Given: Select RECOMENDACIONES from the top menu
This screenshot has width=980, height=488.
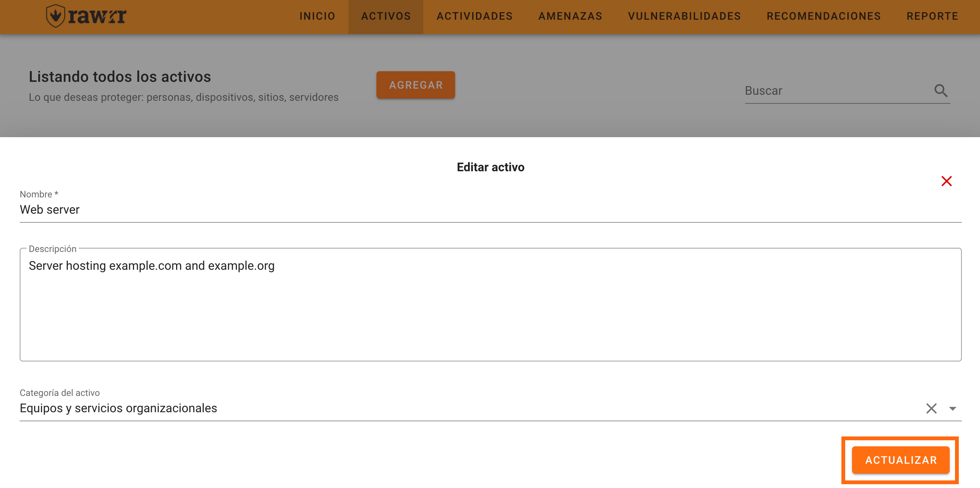Looking at the screenshot, I should pyautogui.click(x=824, y=16).
